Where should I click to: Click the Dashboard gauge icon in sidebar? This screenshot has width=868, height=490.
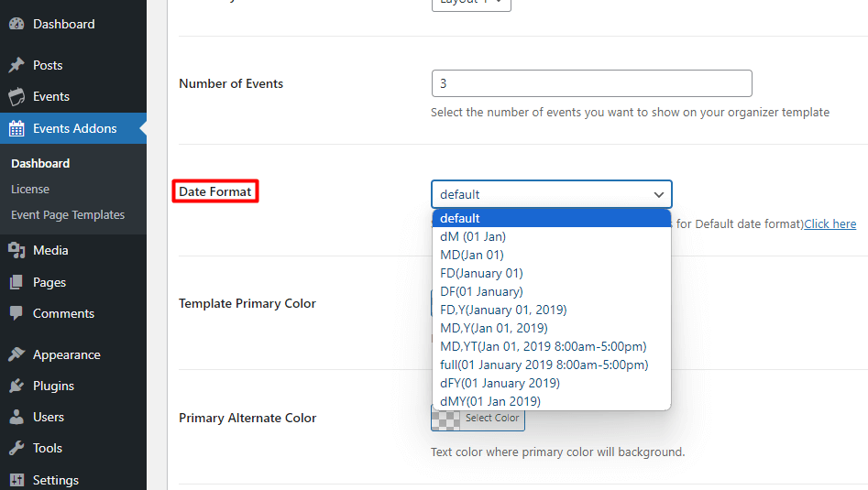[16, 24]
